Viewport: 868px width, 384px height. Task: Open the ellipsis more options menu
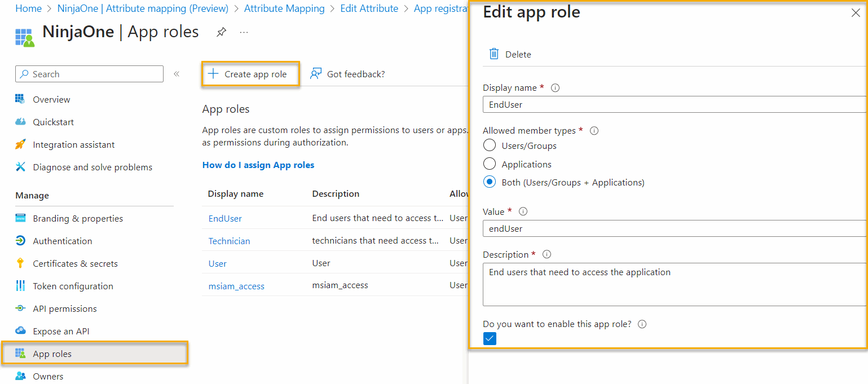[244, 33]
